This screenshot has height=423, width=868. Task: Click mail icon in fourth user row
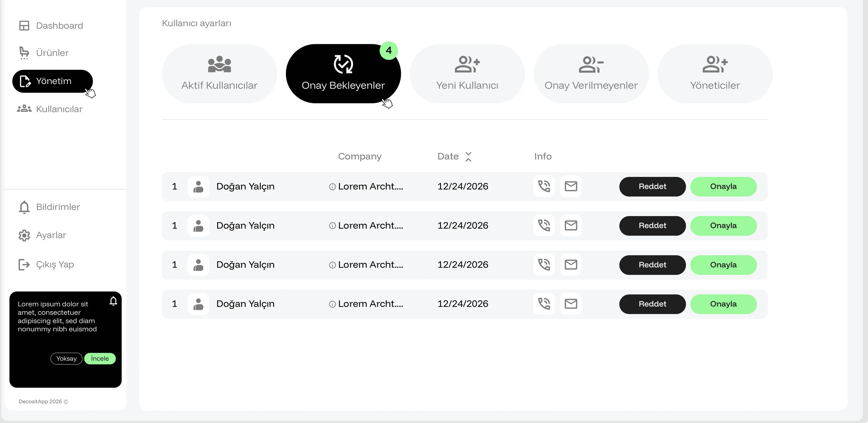click(571, 304)
